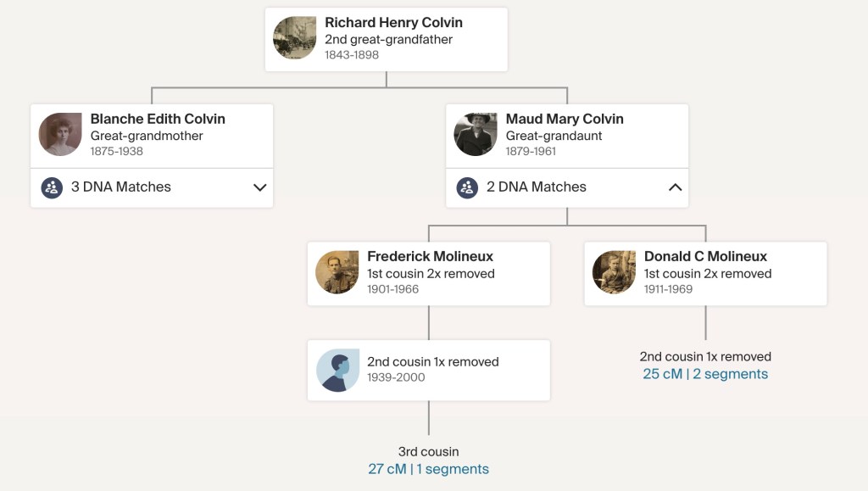
Task: Select the Richard Henry Colvin name
Action: [393, 23]
